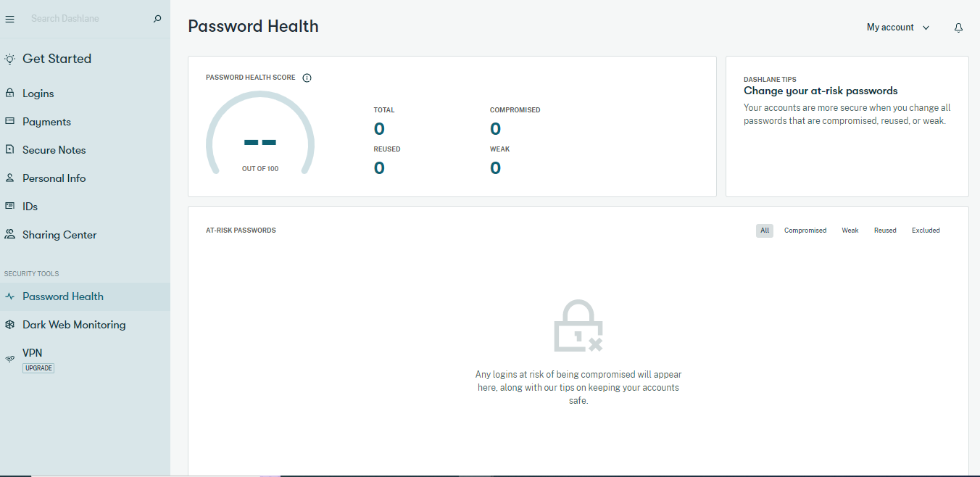This screenshot has height=477, width=980.
Task: Expand the My account dropdown
Action: click(x=898, y=28)
